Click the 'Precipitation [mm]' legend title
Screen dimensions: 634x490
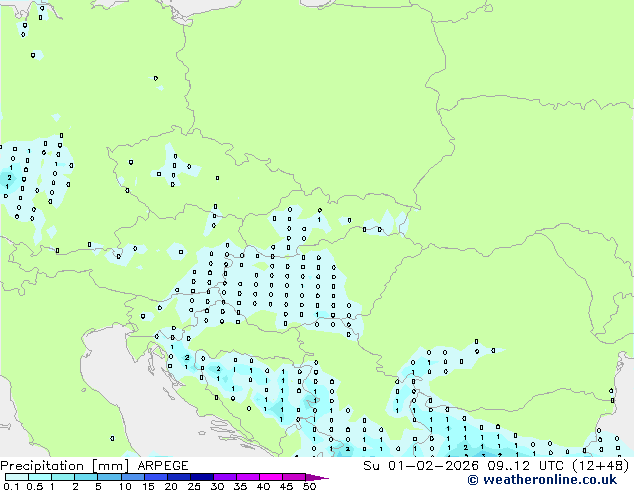click(x=65, y=466)
